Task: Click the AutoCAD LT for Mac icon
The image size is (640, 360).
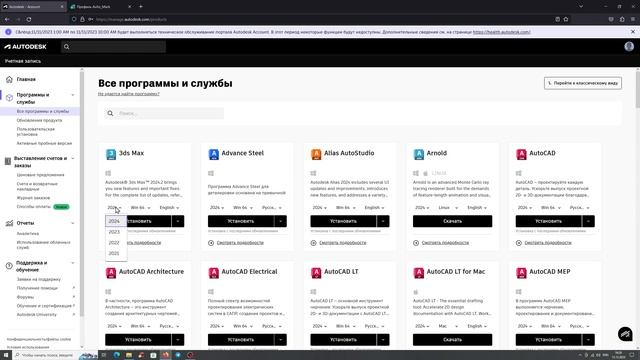Action: (x=418, y=272)
